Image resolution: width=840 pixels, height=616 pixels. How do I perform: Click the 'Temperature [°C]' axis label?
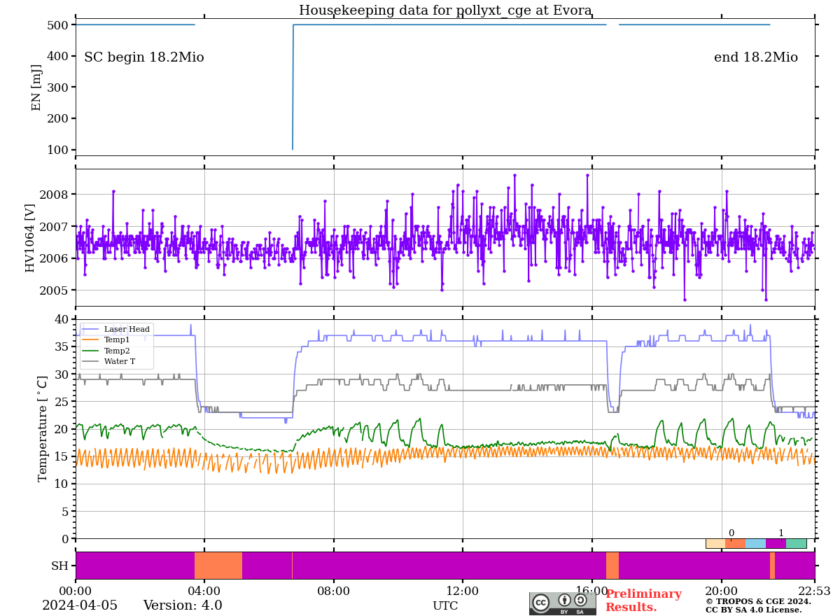click(43, 429)
